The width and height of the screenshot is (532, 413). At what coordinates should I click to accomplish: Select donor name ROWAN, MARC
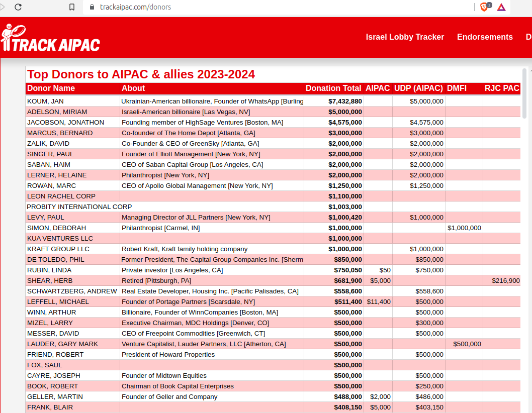coord(52,185)
